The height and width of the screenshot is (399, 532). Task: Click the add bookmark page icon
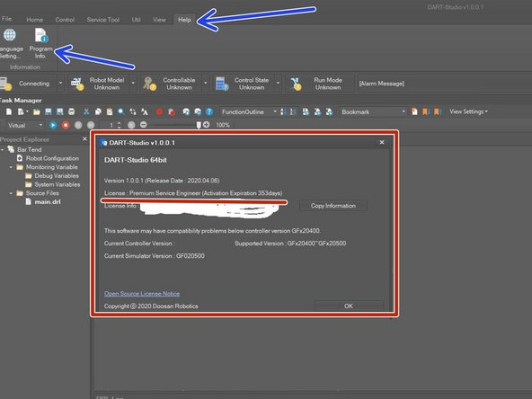click(x=414, y=111)
